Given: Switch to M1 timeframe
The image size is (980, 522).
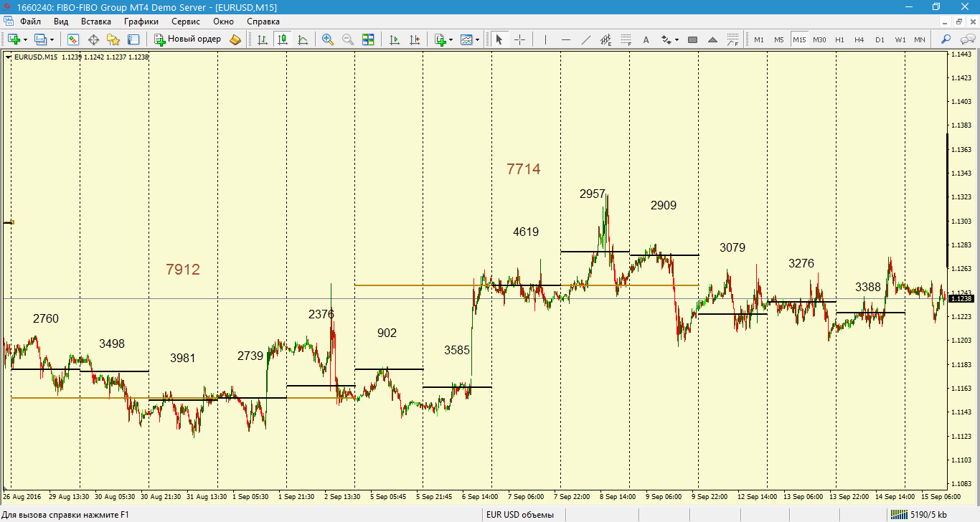Looking at the screenshot, I should pyautogui.click(x=759, y=39).
